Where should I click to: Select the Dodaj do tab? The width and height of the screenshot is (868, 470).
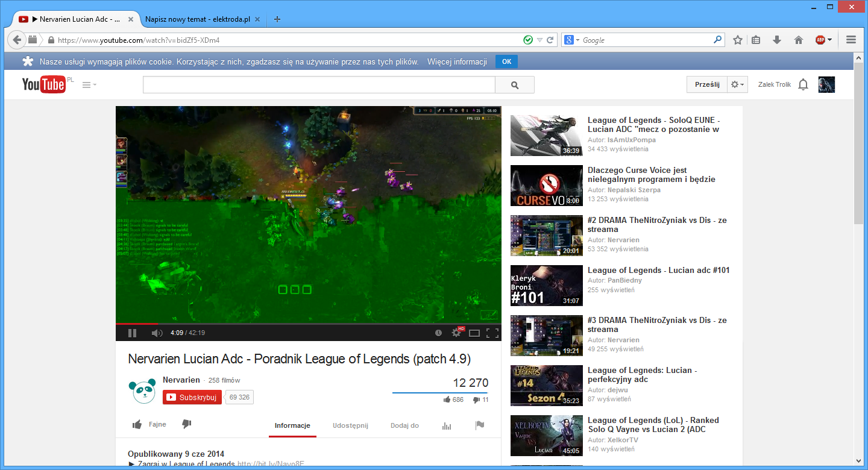click(x=404, y=425)
